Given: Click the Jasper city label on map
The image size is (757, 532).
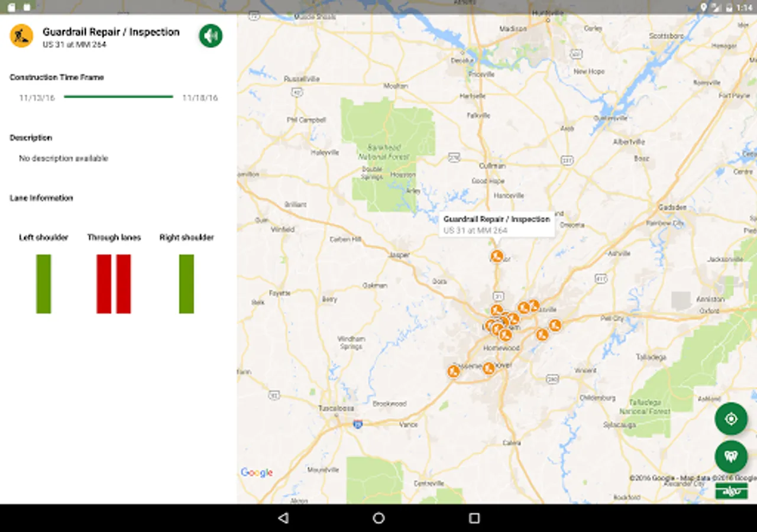Looking at the screenshot, I should coord(399,255).
